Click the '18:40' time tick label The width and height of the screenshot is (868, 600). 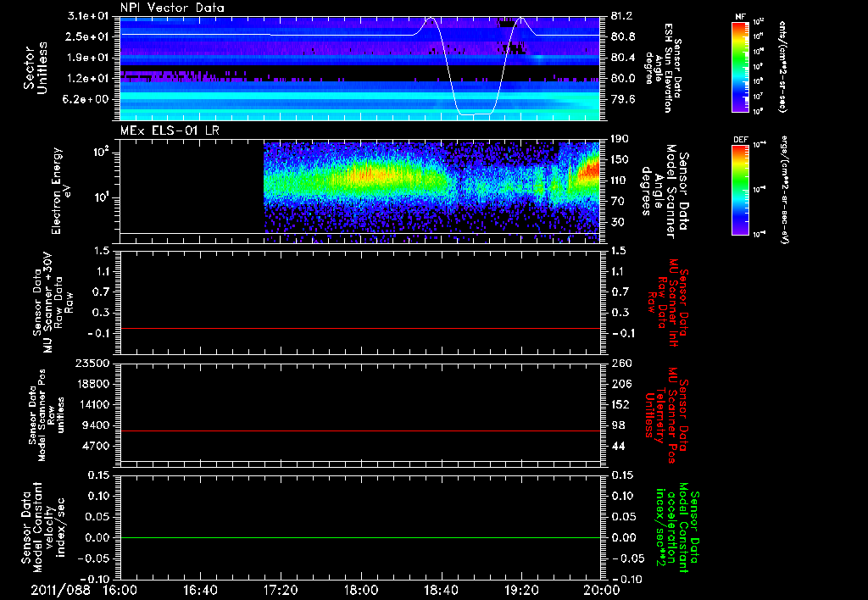click(441, 590)
